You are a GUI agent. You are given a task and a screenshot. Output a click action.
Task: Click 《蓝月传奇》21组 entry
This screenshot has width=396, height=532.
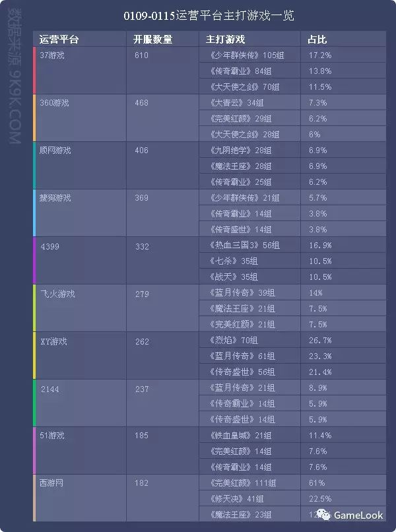pyautogui.click(x=242, y=387)
